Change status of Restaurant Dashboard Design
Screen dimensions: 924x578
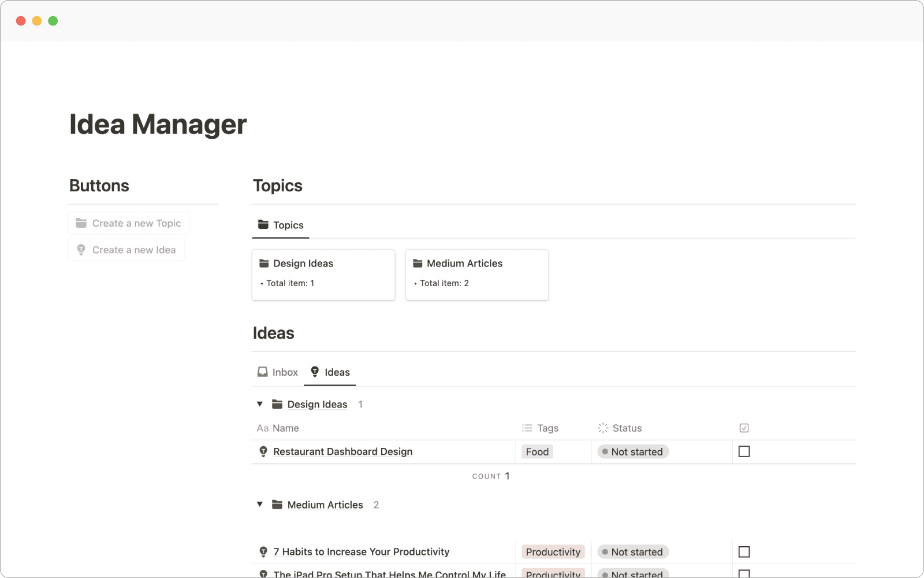633,452
